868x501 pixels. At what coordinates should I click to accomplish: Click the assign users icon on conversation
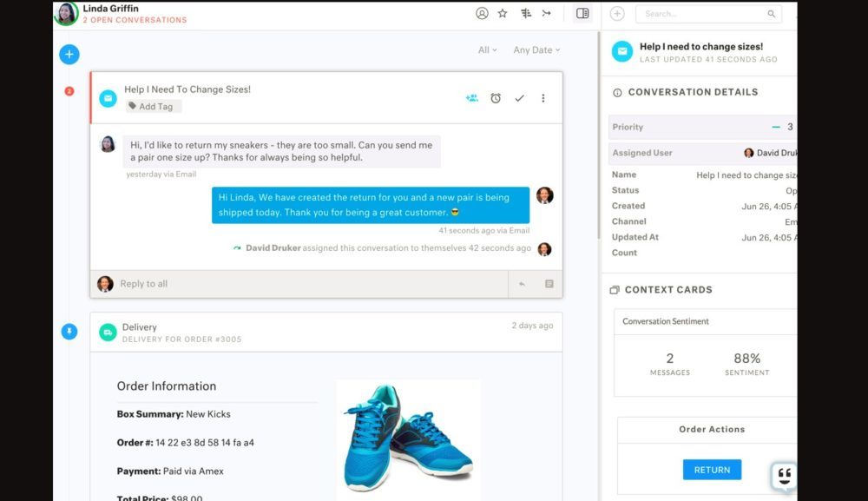(x=471, y=98)
